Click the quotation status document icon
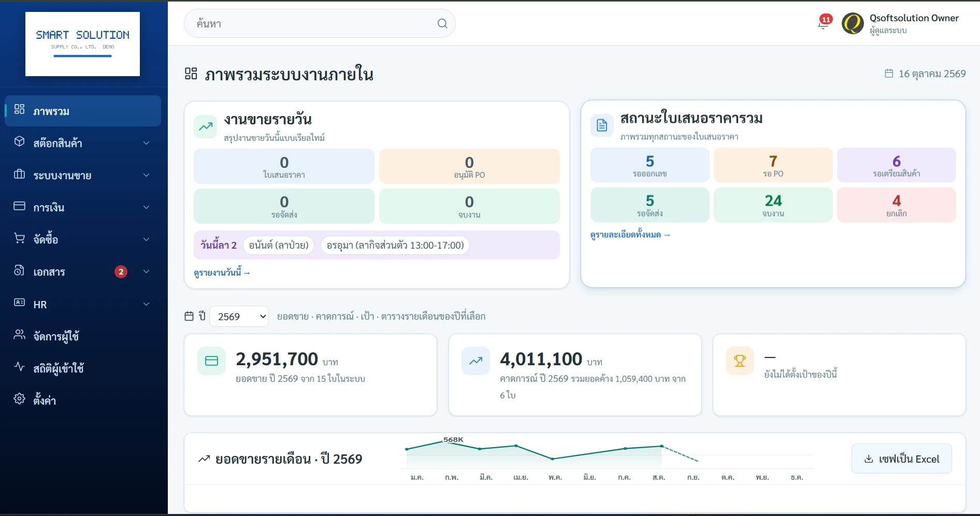980x516 pixels. tap(602, 125)
